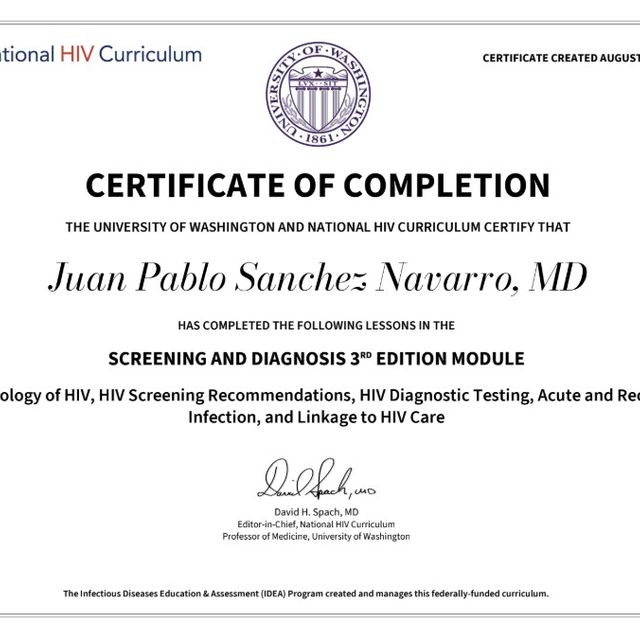Click 'Professor of Medicine, University of Washington'
Screen dimensions: 640x640
(316, 536)
